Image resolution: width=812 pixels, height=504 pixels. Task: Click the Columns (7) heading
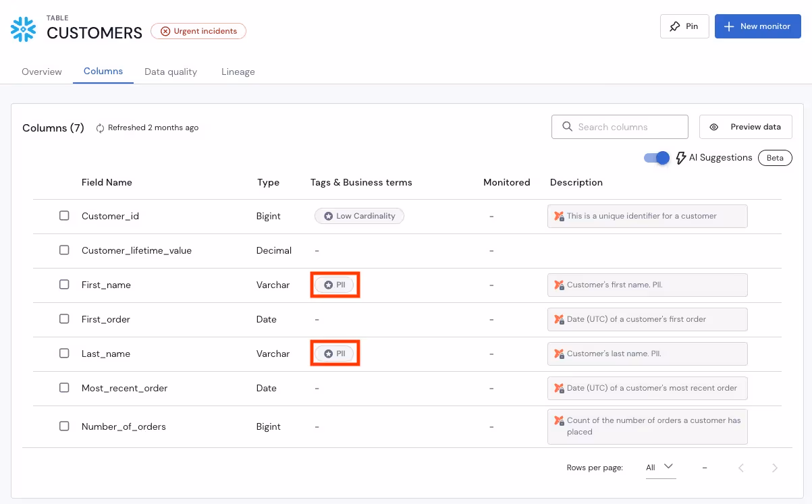pyautogui.click(x=53, y=128)
